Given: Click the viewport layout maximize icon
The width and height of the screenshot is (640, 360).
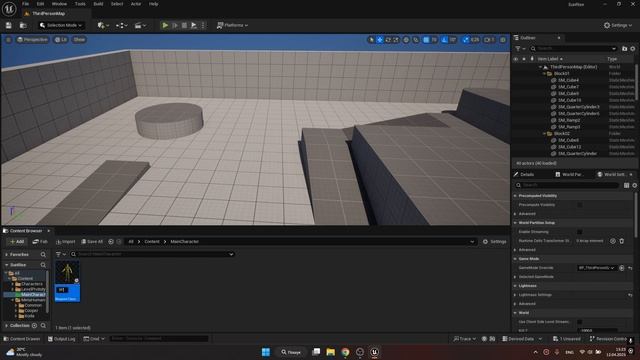Looking at the screenshot, I should 503,40.
